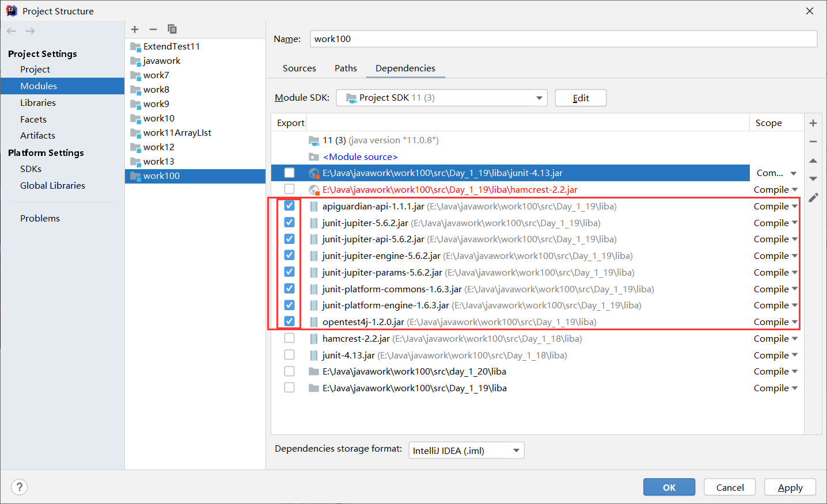Change scope of apiguardian-api-1.1.1.jar

[776, 207]
